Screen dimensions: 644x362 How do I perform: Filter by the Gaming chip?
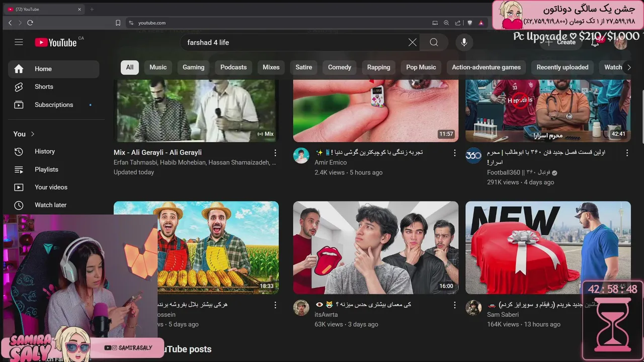193,67
